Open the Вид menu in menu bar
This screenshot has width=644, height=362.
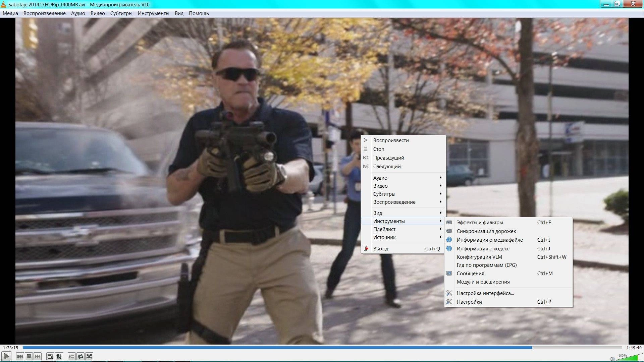point(179,13)
